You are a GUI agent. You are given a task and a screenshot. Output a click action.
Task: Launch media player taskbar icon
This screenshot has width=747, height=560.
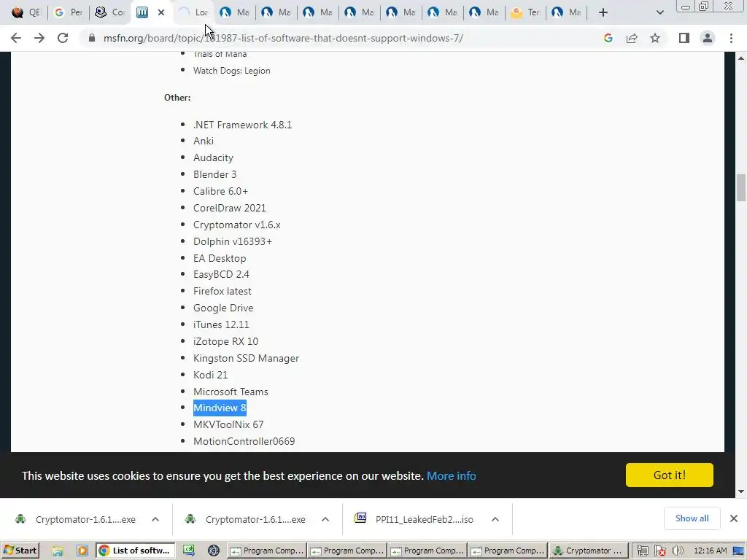click(82, 551)
